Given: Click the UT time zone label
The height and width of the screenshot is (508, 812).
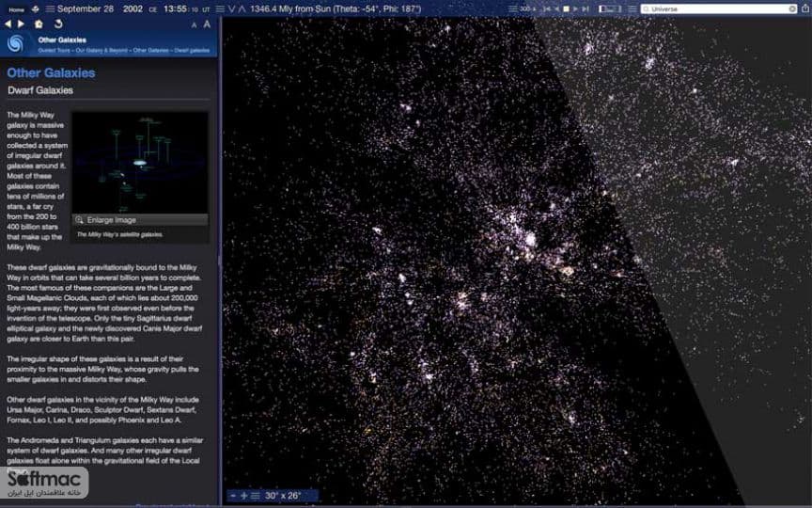Looking at the screenshot, I should click(x=206, y=9).
